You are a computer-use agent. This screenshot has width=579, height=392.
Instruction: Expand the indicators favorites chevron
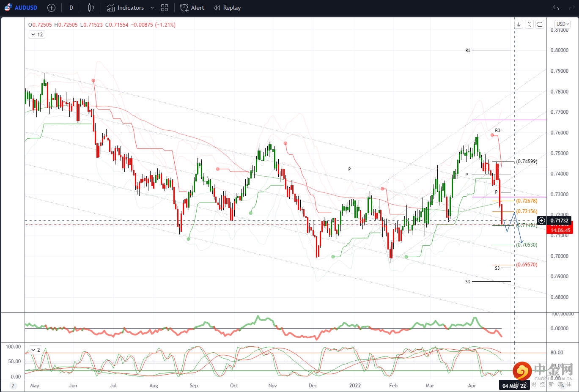[152, 8]
